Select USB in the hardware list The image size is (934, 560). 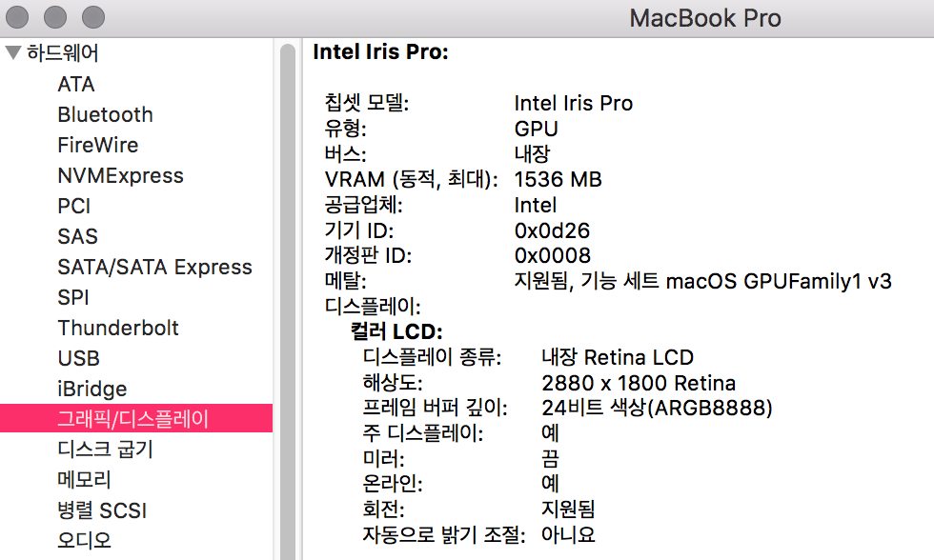[x=78, y=358]
